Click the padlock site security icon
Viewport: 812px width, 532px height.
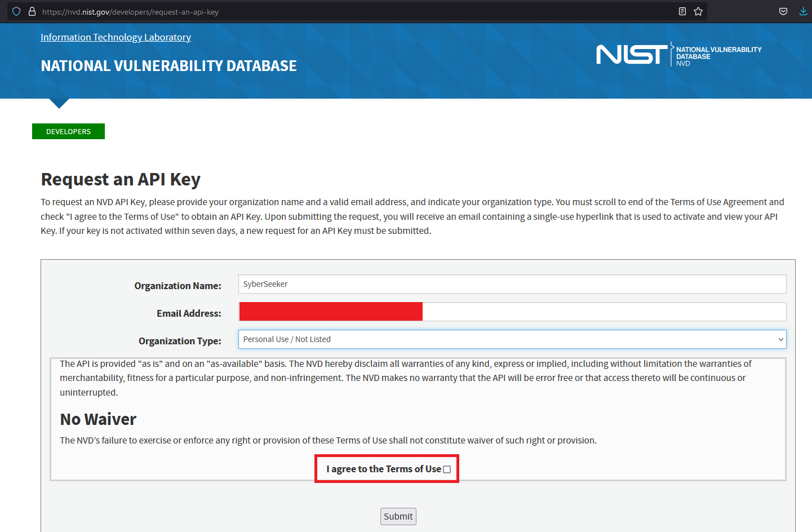[x=32, y=11]
